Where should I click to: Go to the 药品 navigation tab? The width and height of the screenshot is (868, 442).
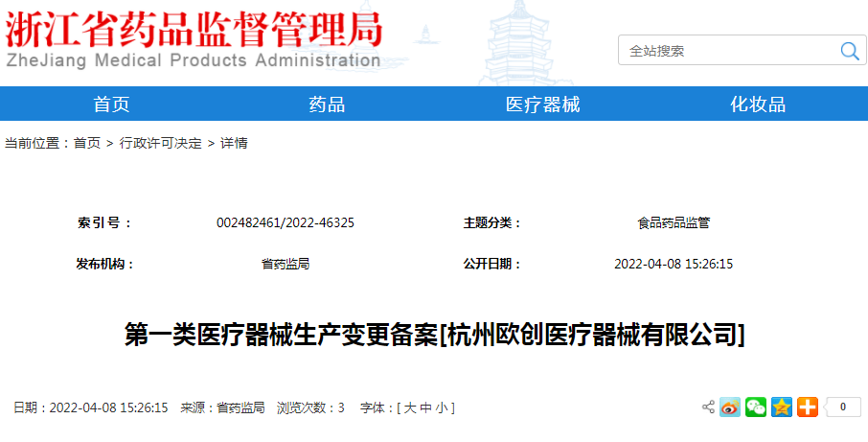coord(327,105)
